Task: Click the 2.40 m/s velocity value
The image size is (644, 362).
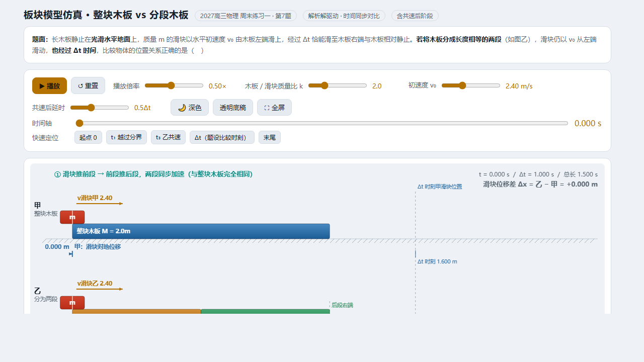Action: [x=519, y=86]
